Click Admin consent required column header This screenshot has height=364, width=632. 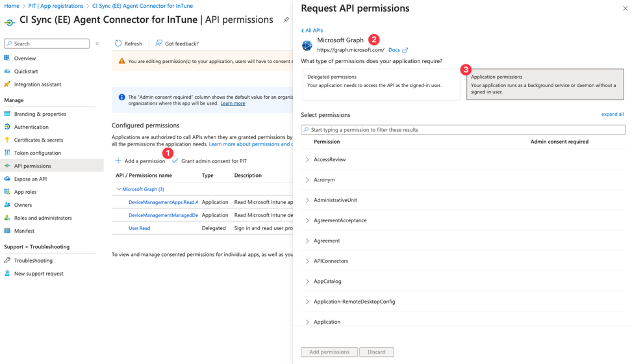(x=559, y=142)
